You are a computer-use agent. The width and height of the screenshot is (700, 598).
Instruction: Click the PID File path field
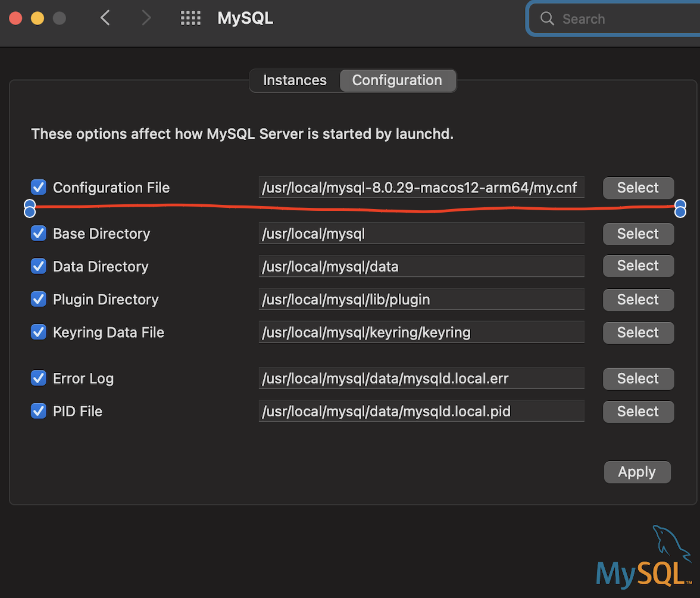coord(421,412)
